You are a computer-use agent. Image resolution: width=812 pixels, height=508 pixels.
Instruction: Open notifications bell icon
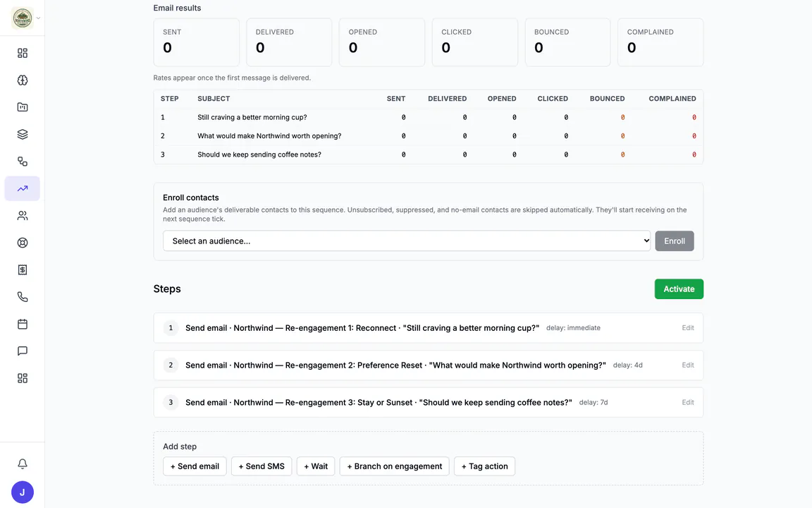pyautogui.click(x=23, y=464)
